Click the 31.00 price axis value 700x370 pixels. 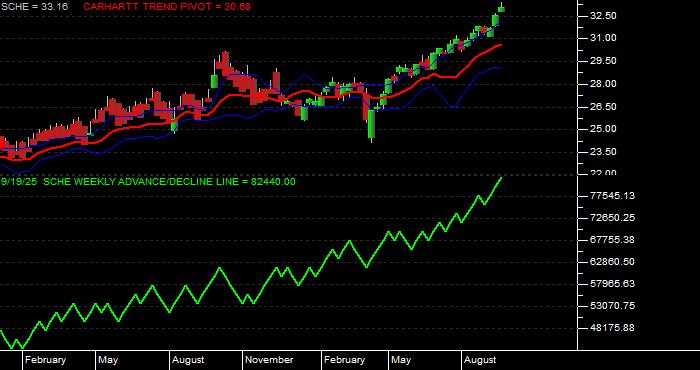[x=604, y=38]
